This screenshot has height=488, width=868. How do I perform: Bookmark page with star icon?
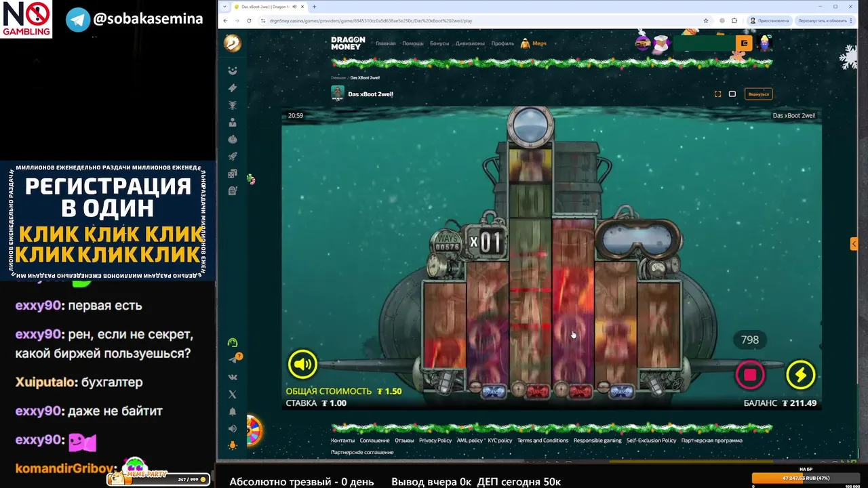click(x=706, y=20)
